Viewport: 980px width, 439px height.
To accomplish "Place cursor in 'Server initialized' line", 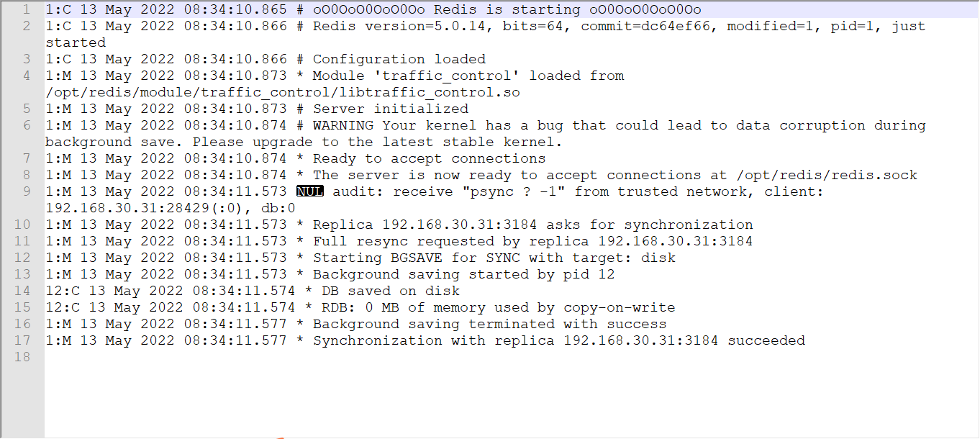I will pos(390,109).
